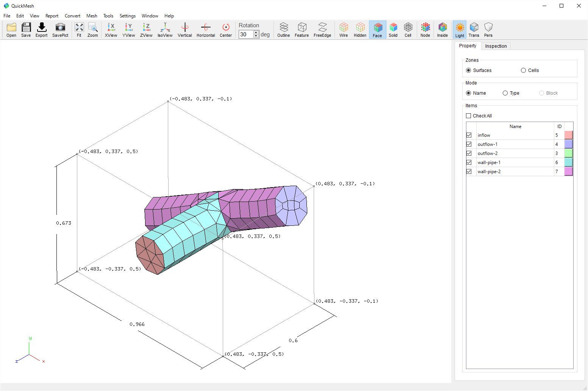Toggle Feature edge display

click(302, 30)
